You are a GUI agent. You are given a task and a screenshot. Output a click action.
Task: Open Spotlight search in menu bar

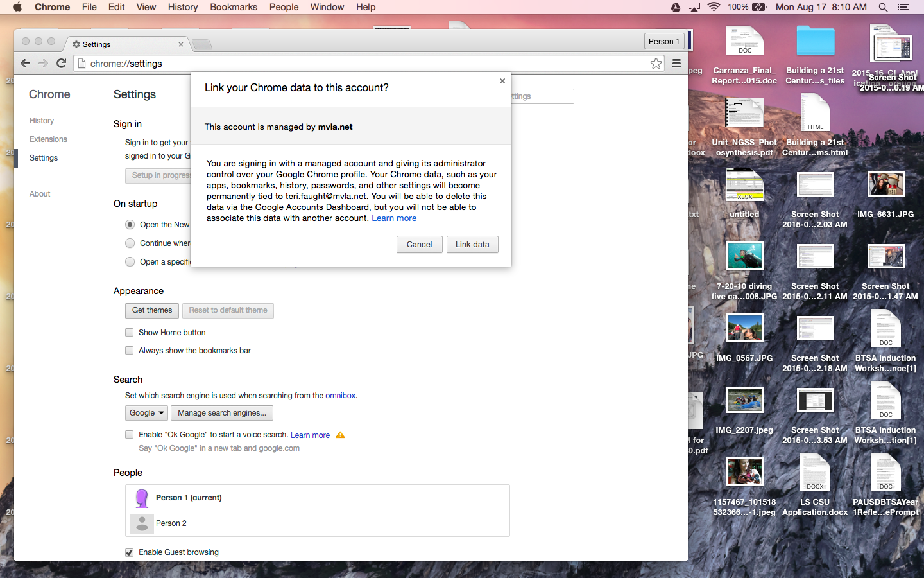[x=883, y=7]
